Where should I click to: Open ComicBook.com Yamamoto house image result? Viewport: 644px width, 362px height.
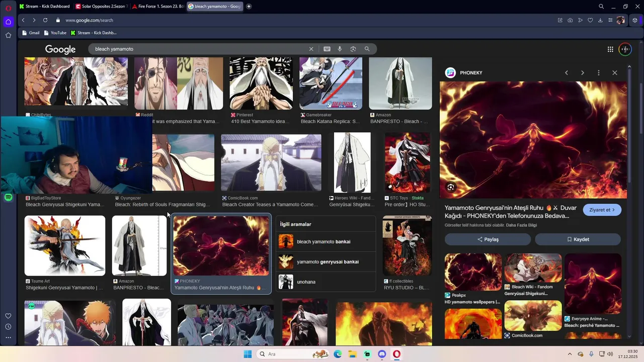pyautogui.click(x=271, y=163)
